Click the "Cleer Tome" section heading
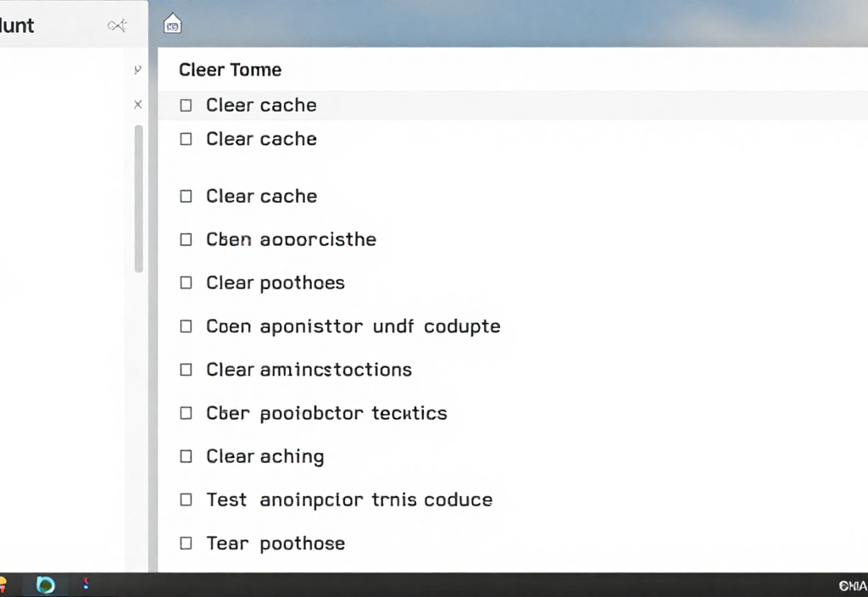Viewport: 868px width, 597px height. pos(230,70)
